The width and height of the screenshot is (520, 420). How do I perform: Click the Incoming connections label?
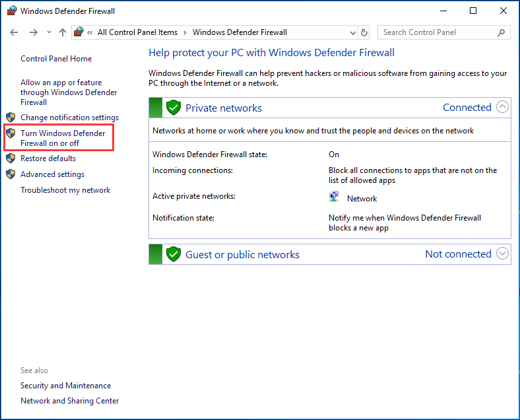point(193,170)
